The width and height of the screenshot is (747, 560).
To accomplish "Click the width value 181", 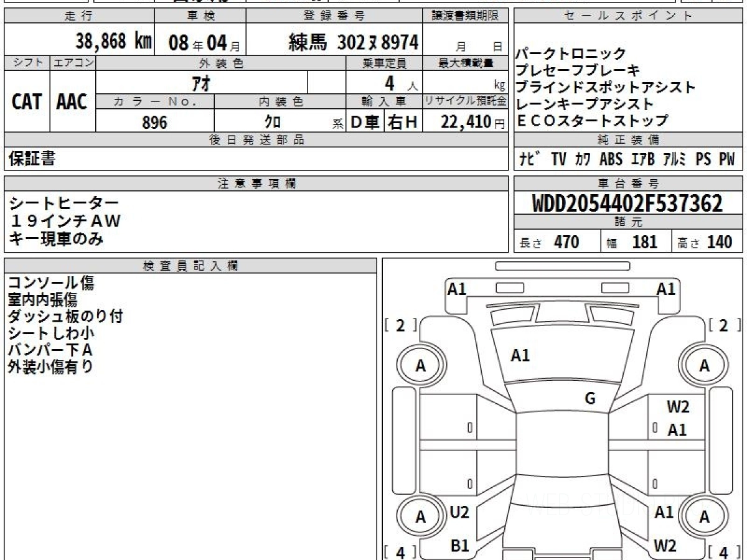I will pos(645,242).
